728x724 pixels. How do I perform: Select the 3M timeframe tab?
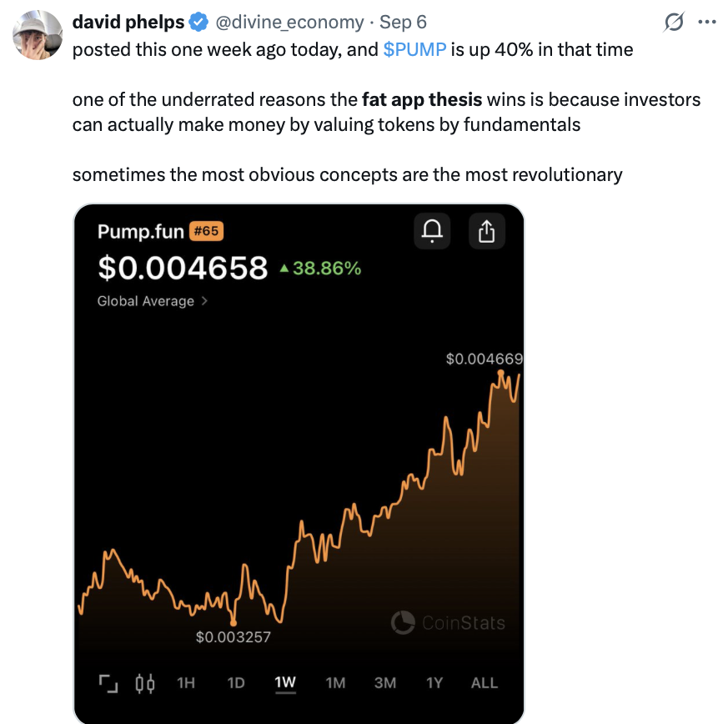click(x=384, y=682)
